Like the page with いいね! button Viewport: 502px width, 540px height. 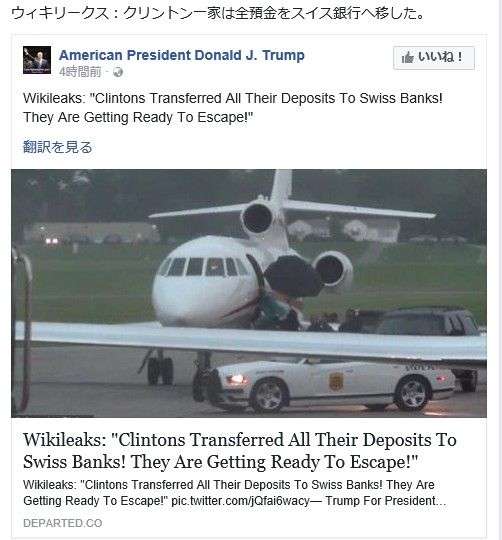pyautogui.click(x=434, y=58)
